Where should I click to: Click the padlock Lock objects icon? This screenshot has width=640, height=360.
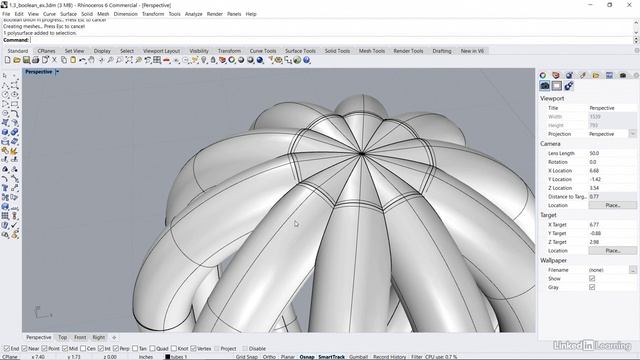(213, 60)
